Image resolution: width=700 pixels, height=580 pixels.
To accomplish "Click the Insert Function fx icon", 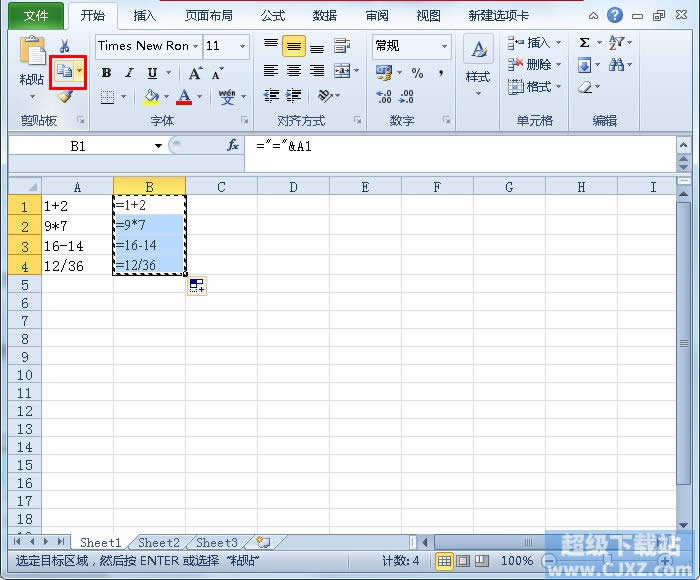I will pyautogui.click(x=233, y=145).
